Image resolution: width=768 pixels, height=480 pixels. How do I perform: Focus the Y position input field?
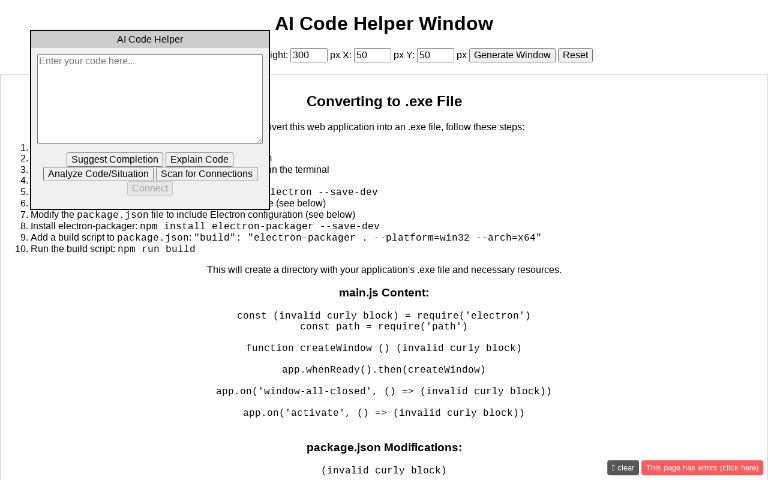[435, 55]
